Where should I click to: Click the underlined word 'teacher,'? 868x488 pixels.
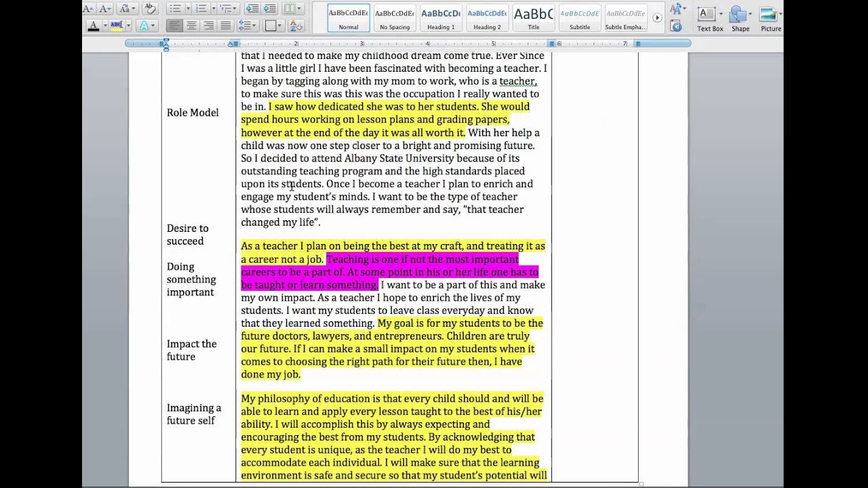coord(518,81)
